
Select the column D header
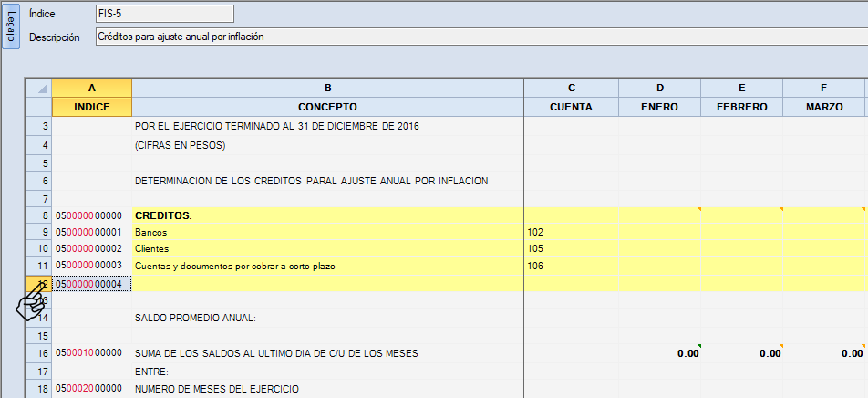click(x=659, y=88)
